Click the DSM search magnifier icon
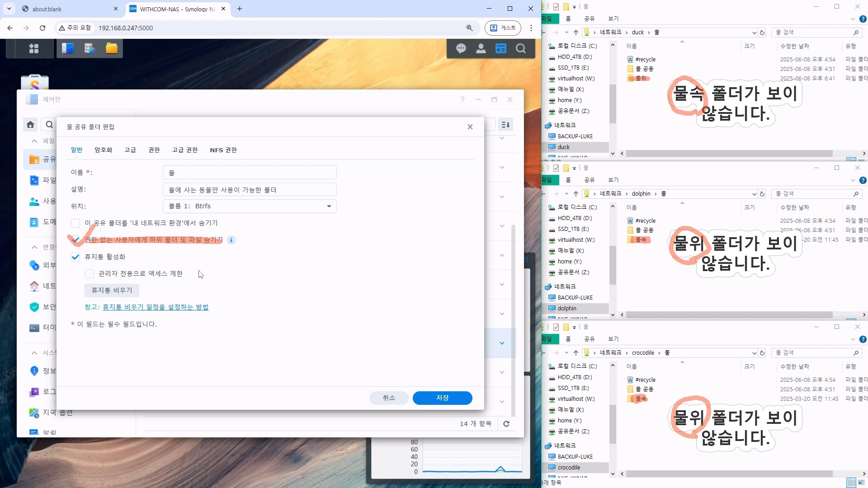Image resolution: width=868 pixels, height=488 pixels. (x=521, y=48)
